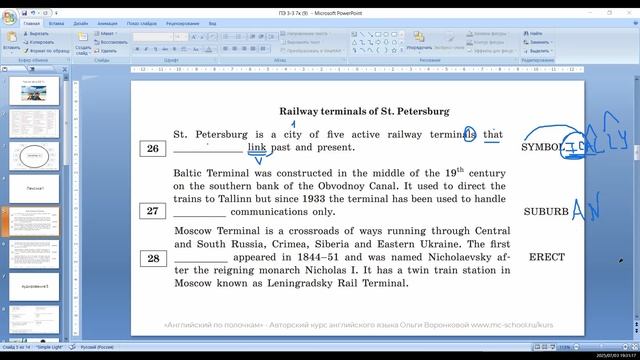
Task: Justify text alignment
Action: pos(253,49)
